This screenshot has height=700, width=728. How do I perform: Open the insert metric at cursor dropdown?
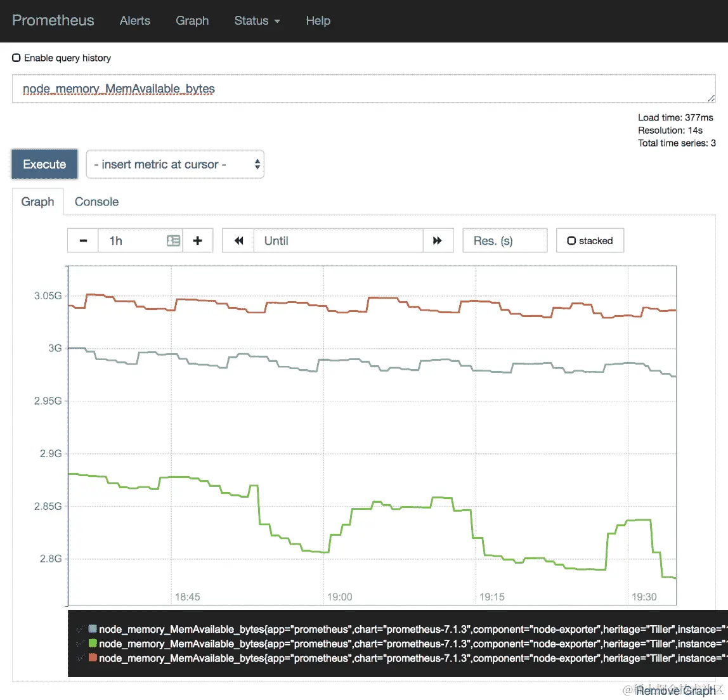[175, 164]
